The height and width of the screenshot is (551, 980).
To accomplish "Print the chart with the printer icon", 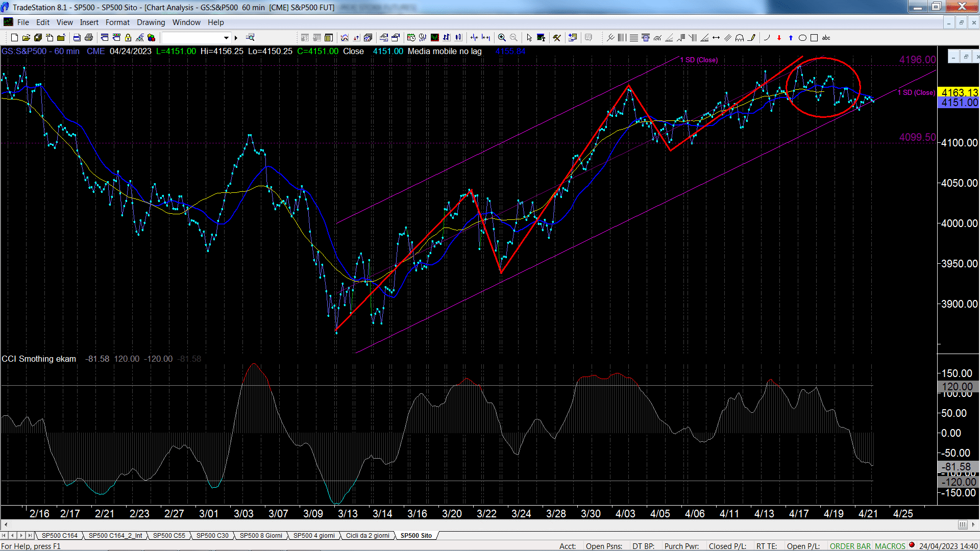I will point(89,37).
